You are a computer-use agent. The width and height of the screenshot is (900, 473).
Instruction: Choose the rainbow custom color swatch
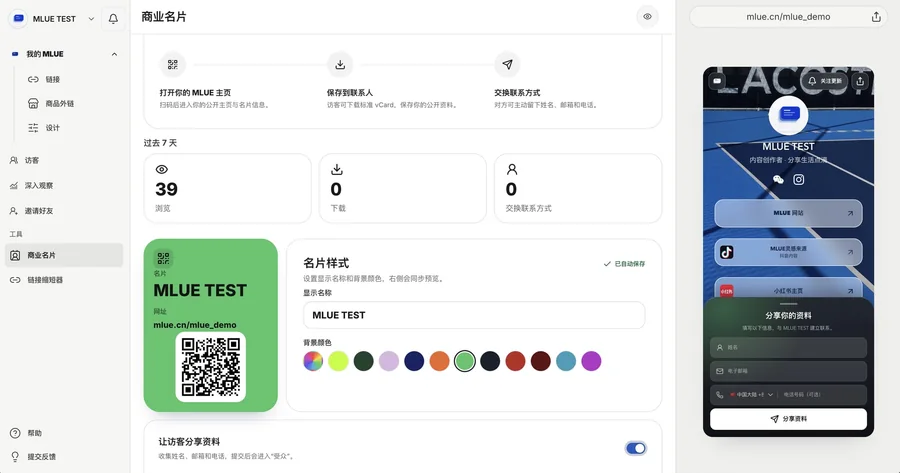[x=313, y=361]
